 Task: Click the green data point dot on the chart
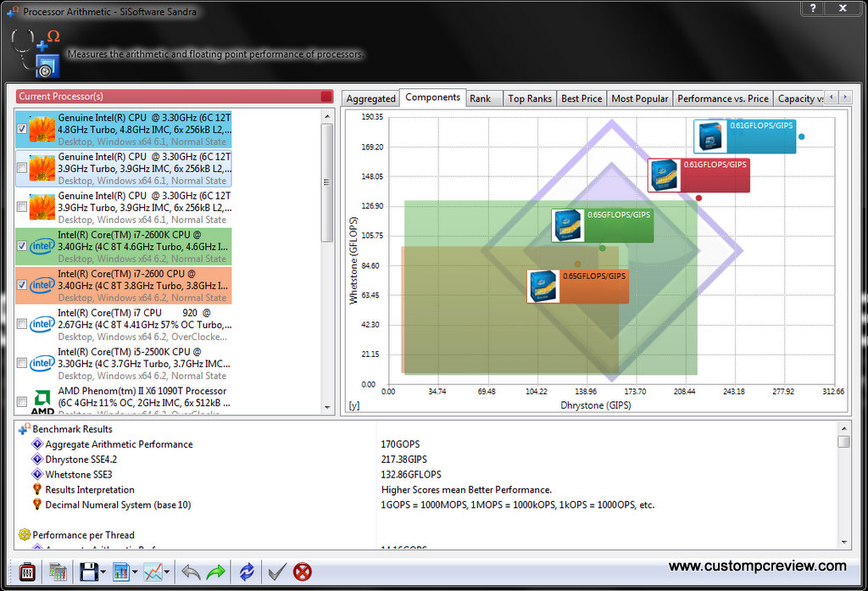[603, 248]
